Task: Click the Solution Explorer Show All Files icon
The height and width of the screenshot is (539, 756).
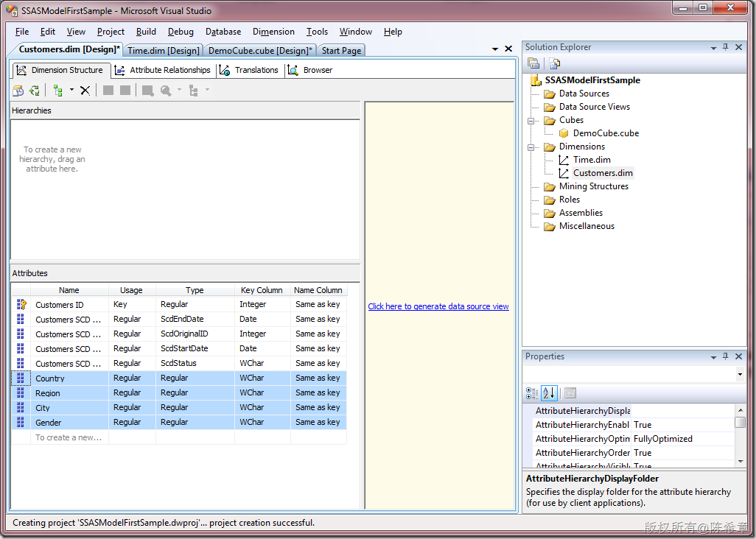Action: pos(554,63)
